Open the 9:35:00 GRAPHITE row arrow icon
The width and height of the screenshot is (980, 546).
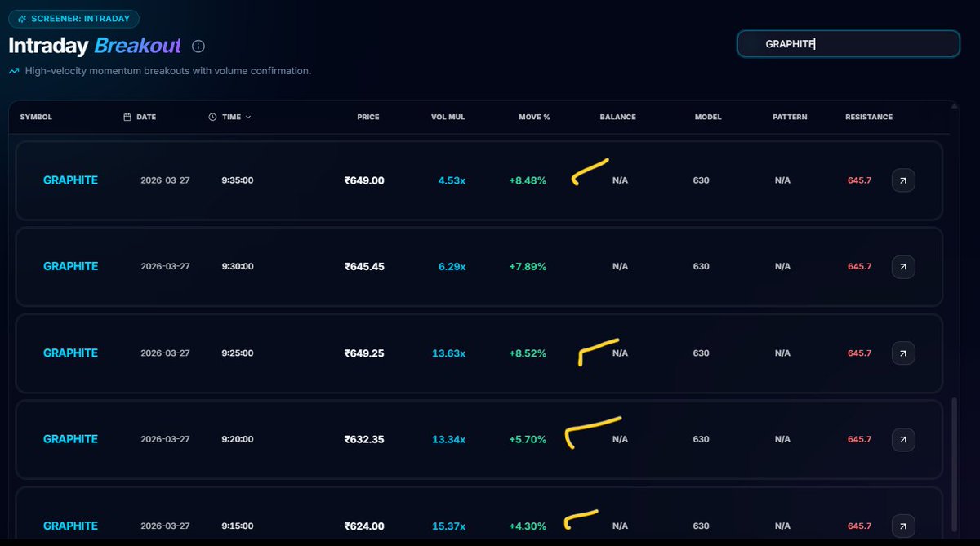(x=903, y=180)
